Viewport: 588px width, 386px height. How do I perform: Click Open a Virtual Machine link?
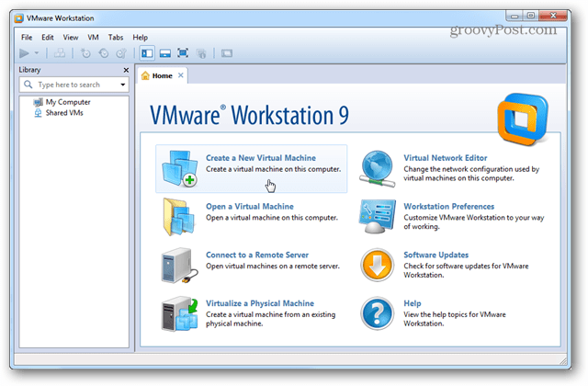249,206
